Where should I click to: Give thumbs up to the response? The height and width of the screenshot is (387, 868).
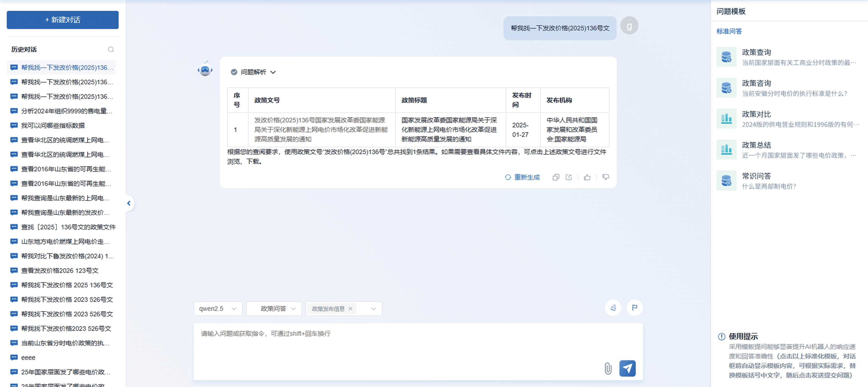pos(587,177)
